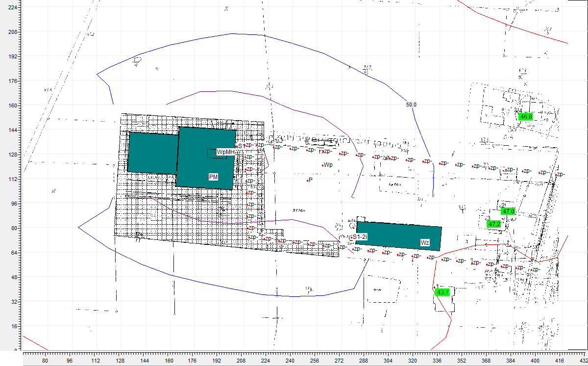Click the 50.0 contour line label

pyautogui.click(x=411, y=105)
